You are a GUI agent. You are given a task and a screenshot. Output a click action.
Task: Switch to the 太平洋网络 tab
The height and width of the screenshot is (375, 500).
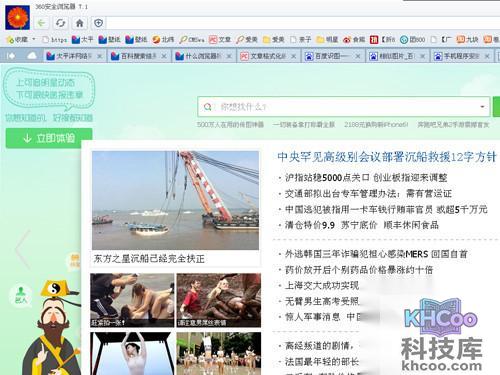tap(74, 56)
